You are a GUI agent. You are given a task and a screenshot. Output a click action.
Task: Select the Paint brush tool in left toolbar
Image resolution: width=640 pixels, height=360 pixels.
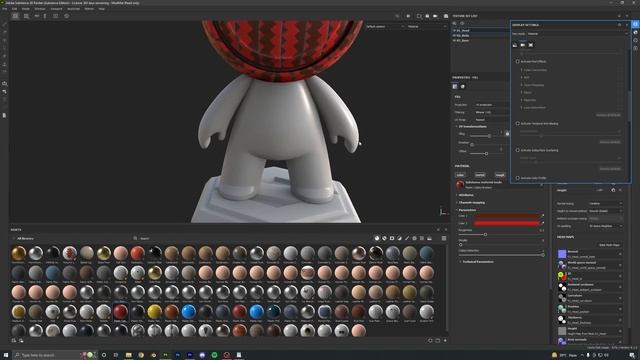[4, 24]
